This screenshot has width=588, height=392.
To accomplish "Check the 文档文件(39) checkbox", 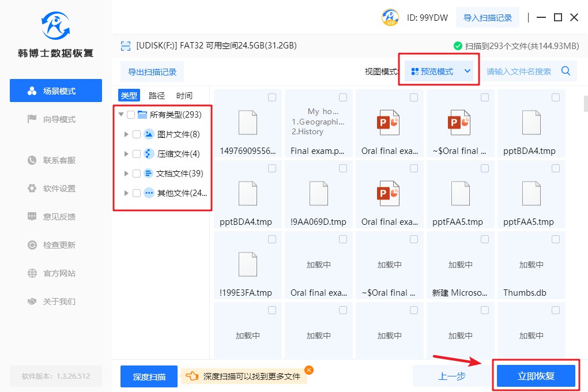I will click(x=137, y=174).
